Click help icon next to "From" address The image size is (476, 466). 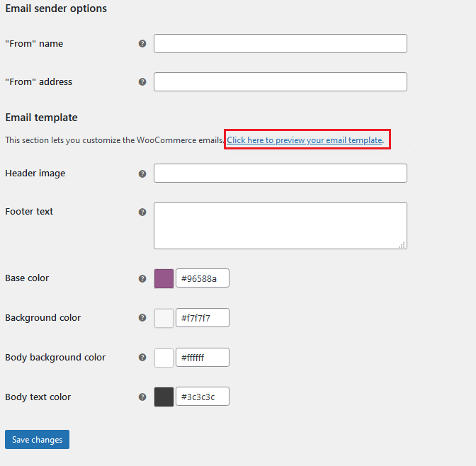[x=142, y=82]
